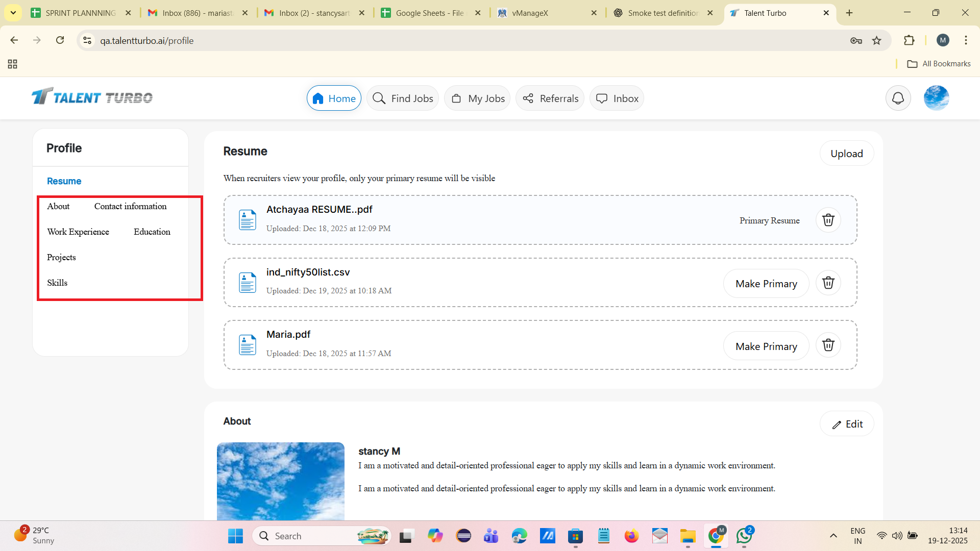This screenshot has height=551, width=980.
Task: Open Wi-Fi network settings in tray
Action: pyautogui.click(x=881, y=536)
